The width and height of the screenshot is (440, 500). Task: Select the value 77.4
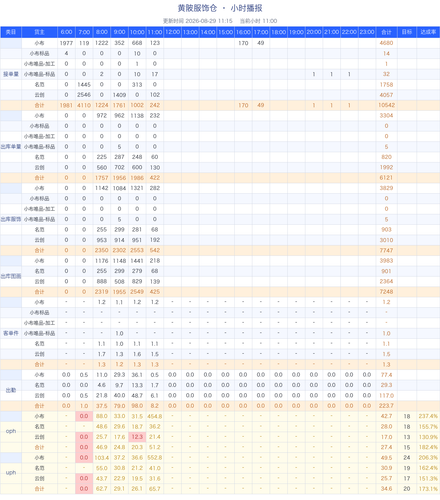click(386, 375)
